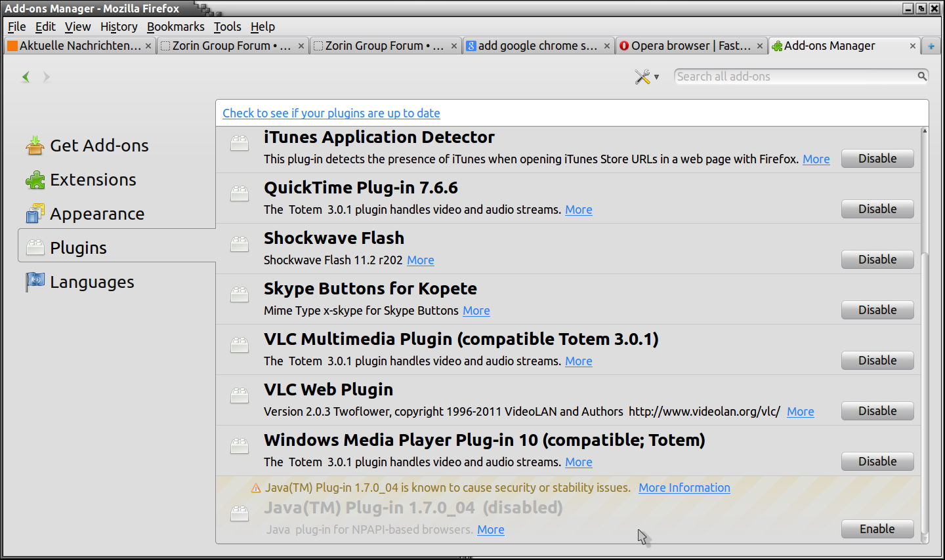The width and height of the screenshot is (945, 560).
Task: Open the Bookmarks menu
Action: tap(175, 27)
